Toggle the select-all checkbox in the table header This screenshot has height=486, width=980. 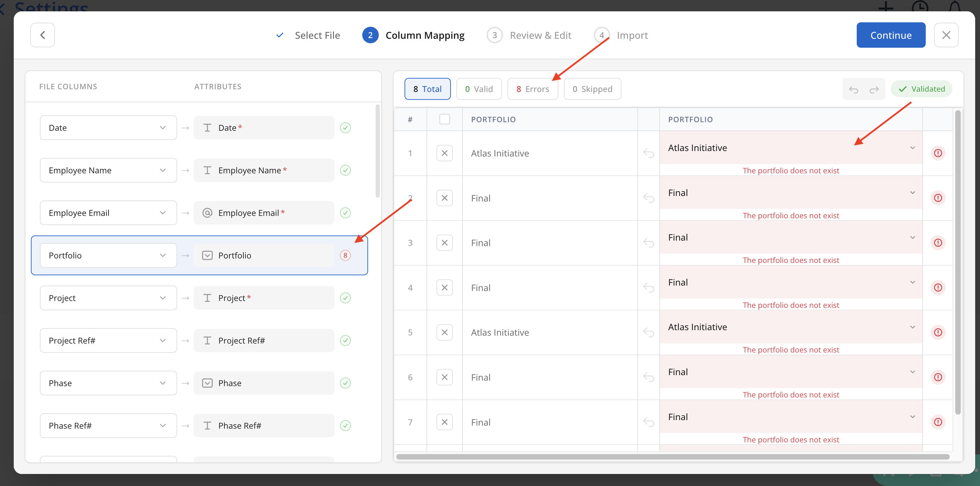pos(444,119)
